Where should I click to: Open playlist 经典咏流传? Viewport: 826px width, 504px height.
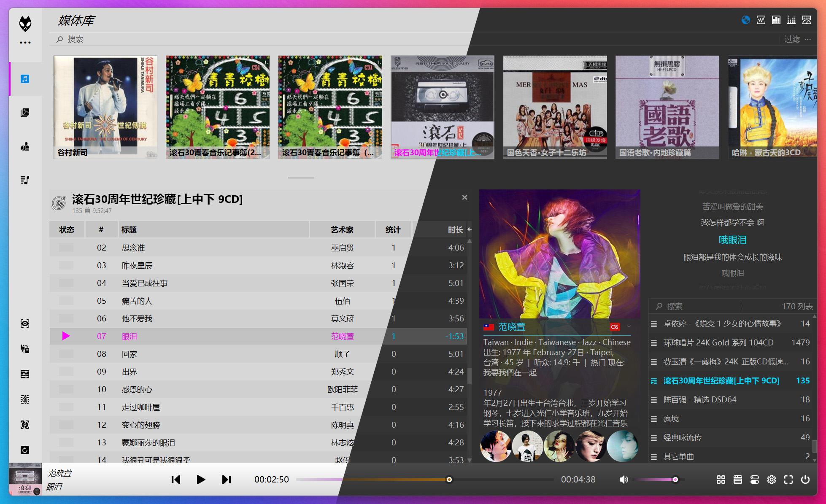tap(731, 437)
